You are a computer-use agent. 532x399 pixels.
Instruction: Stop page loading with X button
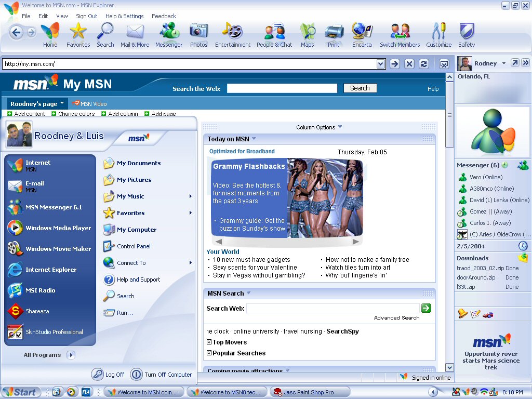pos(409,64)
